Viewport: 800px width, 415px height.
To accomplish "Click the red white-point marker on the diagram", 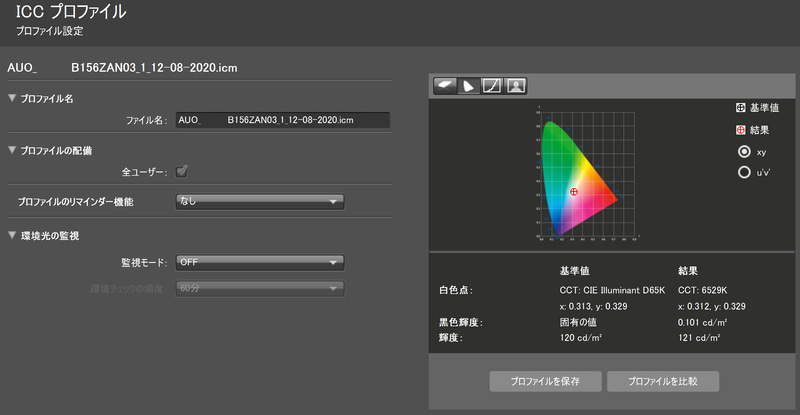I will pyautogui.click(x=573, y=192).
